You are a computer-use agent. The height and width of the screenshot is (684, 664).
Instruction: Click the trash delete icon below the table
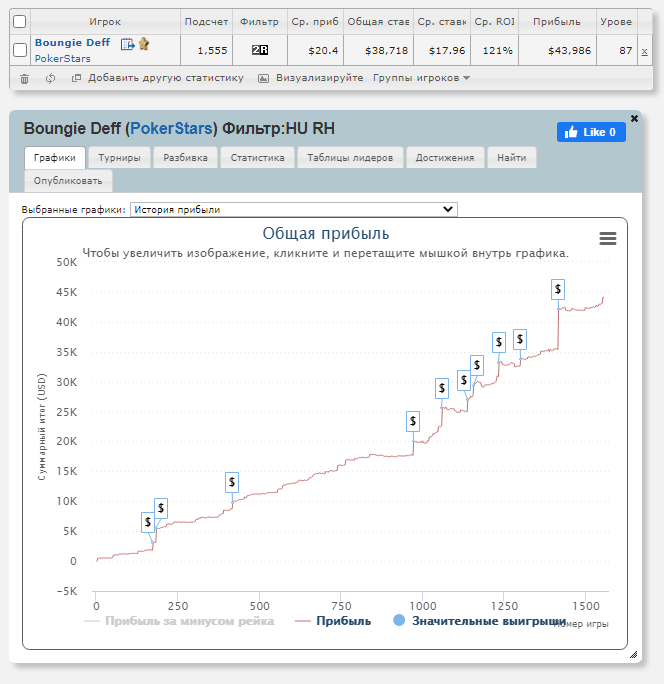[24, 78]
